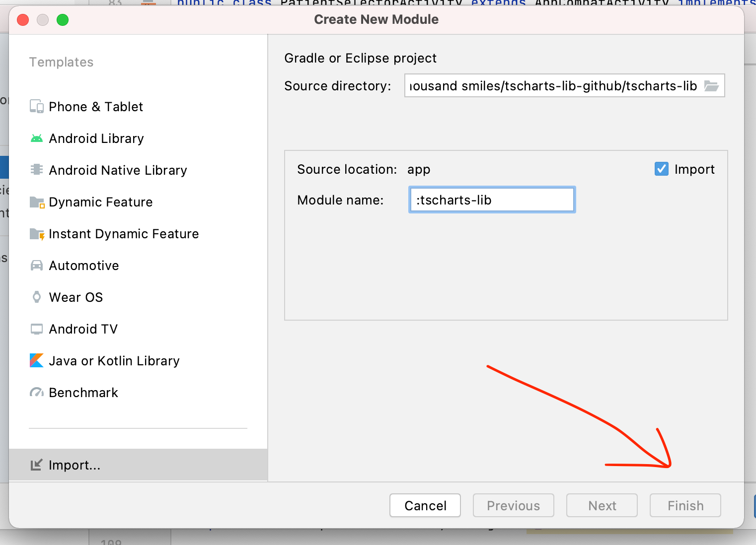
Task: Select the Android Library robot icon
Action: click(x=37, y=138)
